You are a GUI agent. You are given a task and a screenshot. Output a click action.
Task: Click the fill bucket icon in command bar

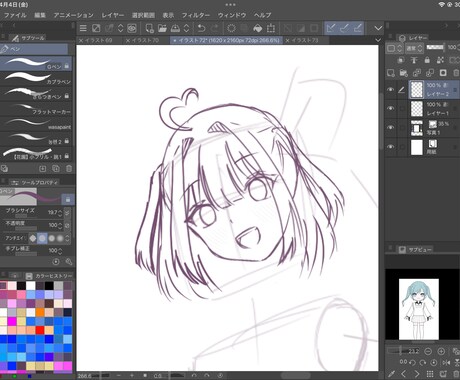257,28
